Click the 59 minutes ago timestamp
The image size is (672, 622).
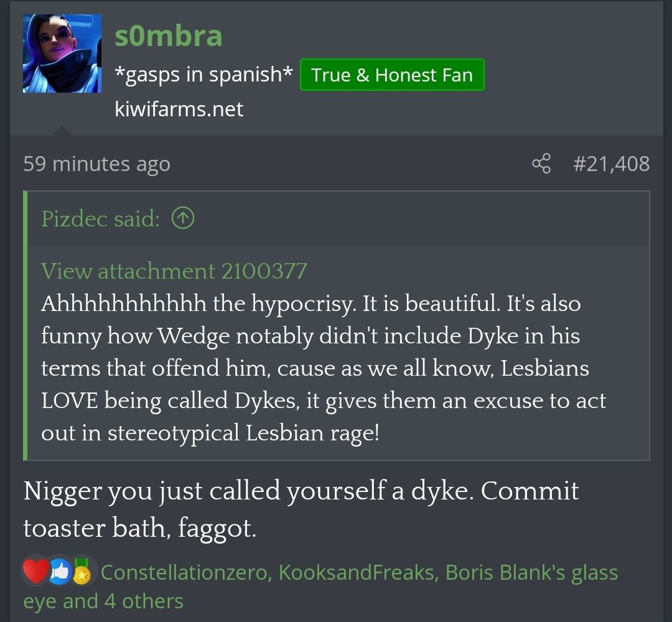(x=97, y=164)
